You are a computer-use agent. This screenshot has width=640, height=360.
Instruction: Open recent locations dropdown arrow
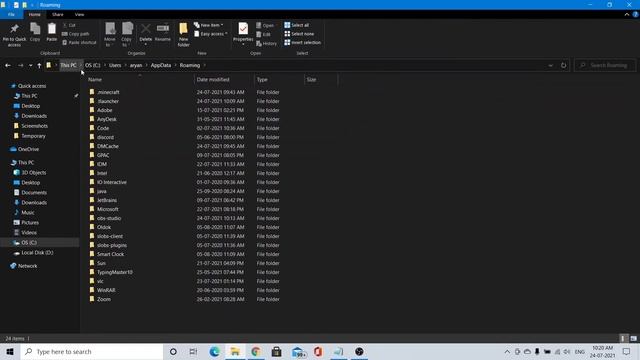tap(30, 65)
